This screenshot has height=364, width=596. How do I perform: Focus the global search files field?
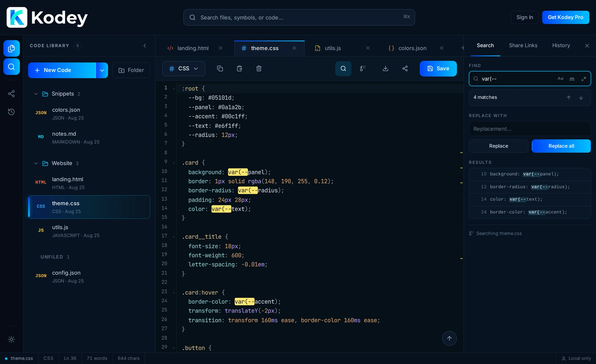(299, 17)
